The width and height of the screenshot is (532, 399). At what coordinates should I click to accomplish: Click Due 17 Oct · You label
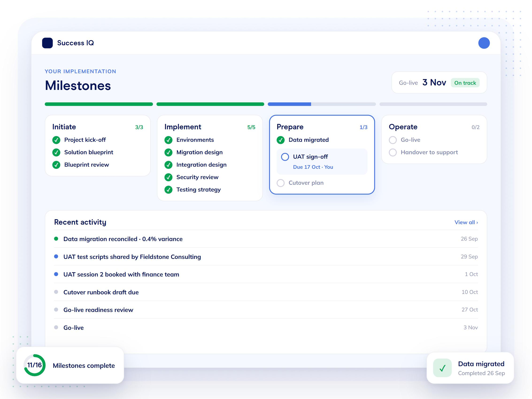click(313, 167)
